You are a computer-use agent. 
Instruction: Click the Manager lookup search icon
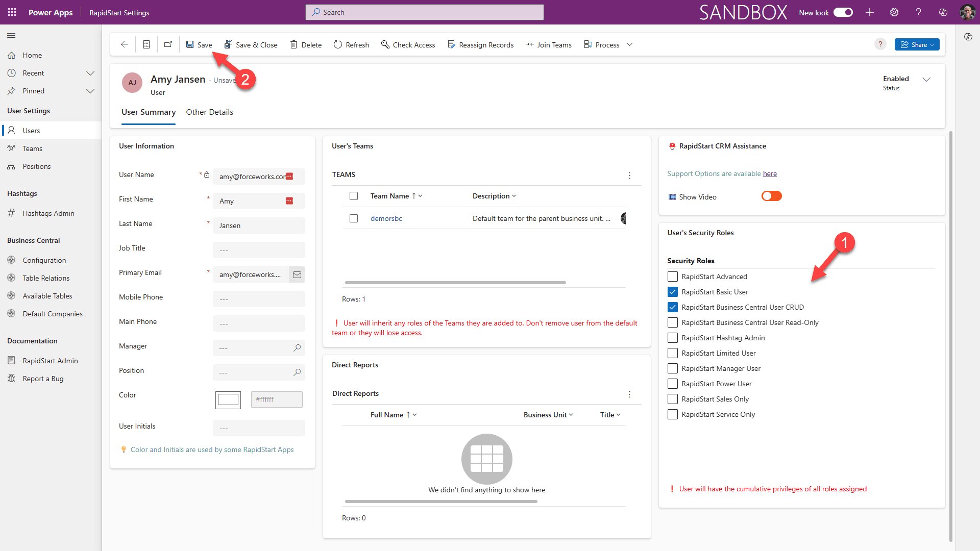[297, 348]
